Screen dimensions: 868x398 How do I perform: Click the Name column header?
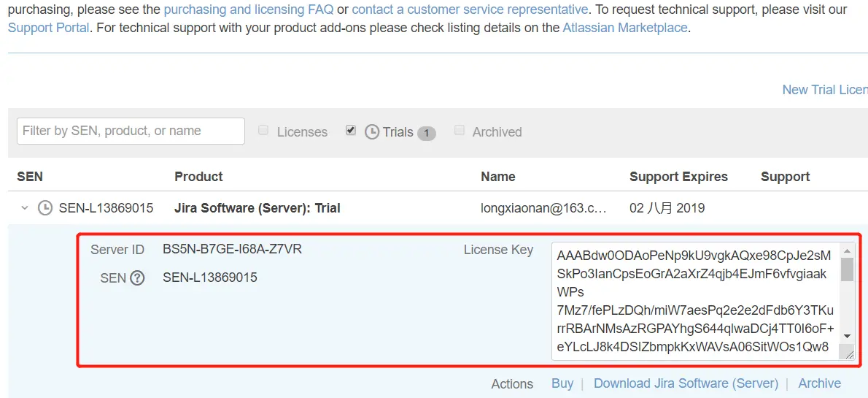click(x=498, y=177)
